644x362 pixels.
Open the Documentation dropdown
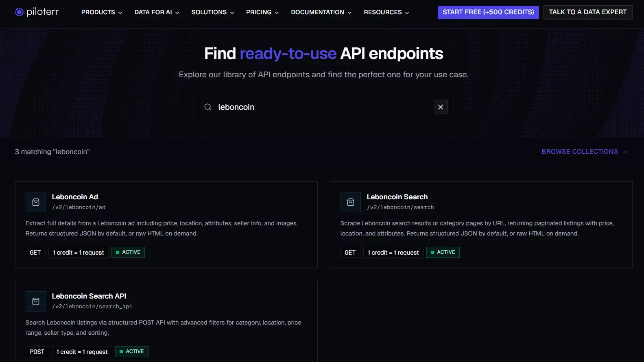(x=321, y=12)
